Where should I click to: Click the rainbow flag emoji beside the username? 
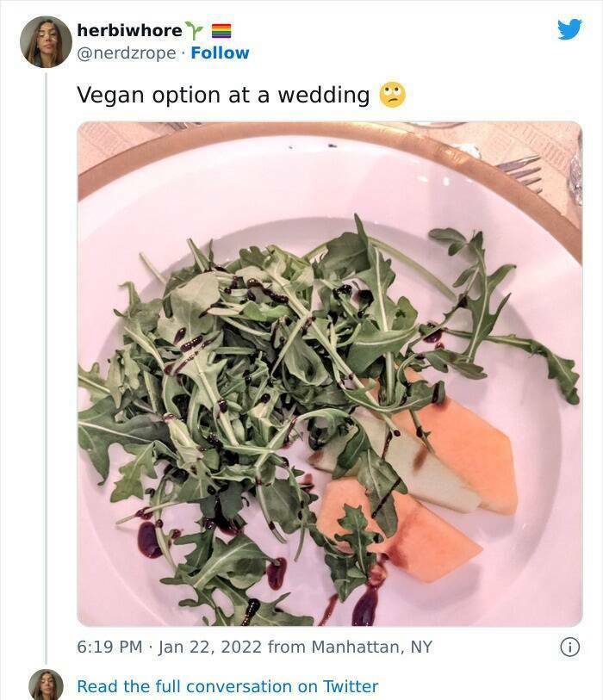pos(222,30)
